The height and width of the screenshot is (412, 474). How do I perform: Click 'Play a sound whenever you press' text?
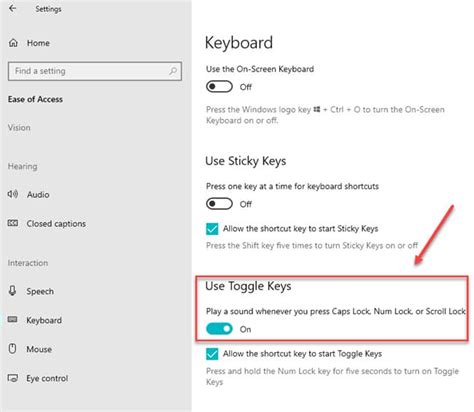[336, 311]
